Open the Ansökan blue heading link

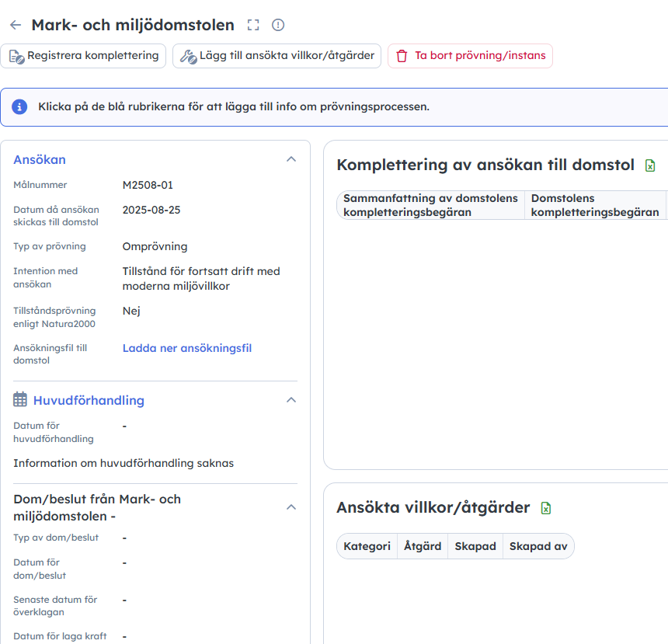(40, 159)
